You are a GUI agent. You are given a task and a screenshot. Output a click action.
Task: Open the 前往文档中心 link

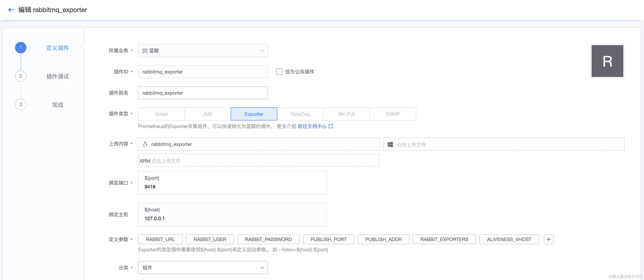[x=312, y=126]
